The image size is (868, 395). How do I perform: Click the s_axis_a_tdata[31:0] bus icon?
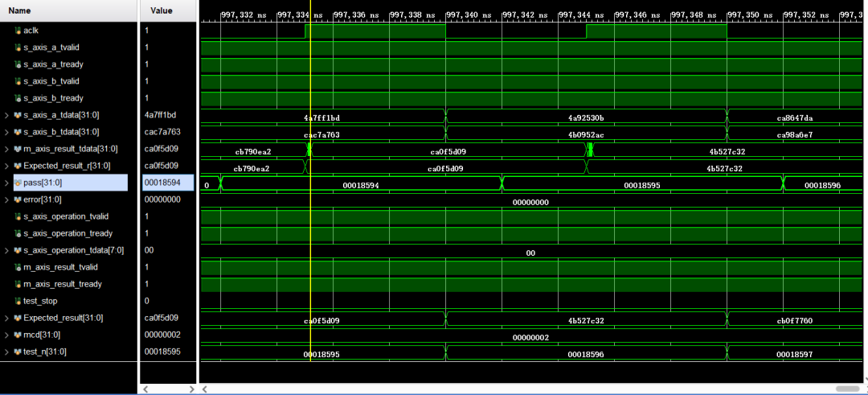18,115
